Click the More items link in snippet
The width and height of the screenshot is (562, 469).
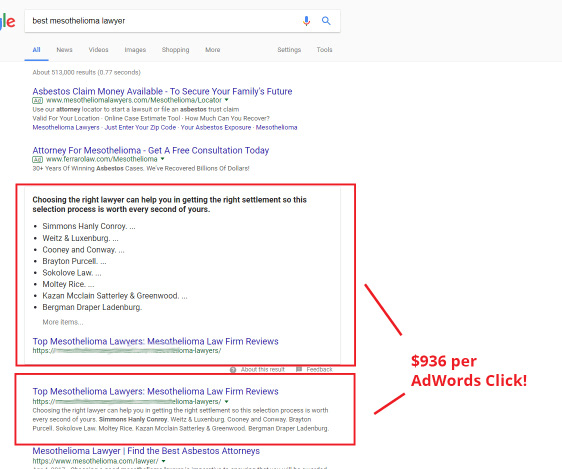point(63,322)
